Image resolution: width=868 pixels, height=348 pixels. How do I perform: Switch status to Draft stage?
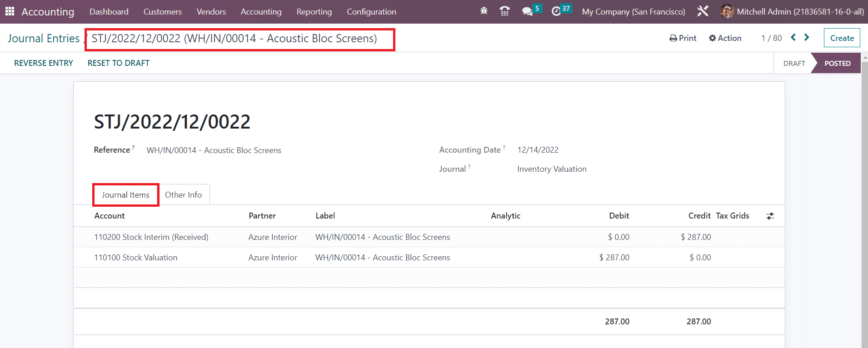tap(793, 64)
